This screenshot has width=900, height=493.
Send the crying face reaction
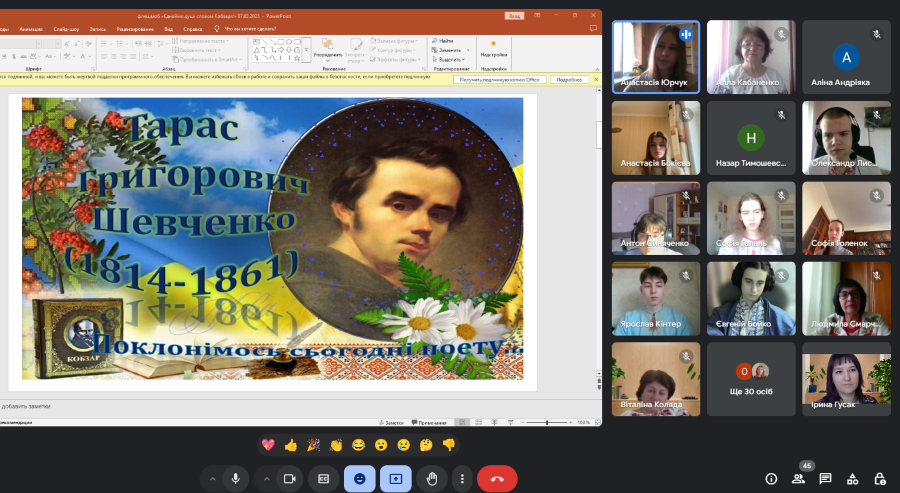pyautogui.click(x=404, y=445)
